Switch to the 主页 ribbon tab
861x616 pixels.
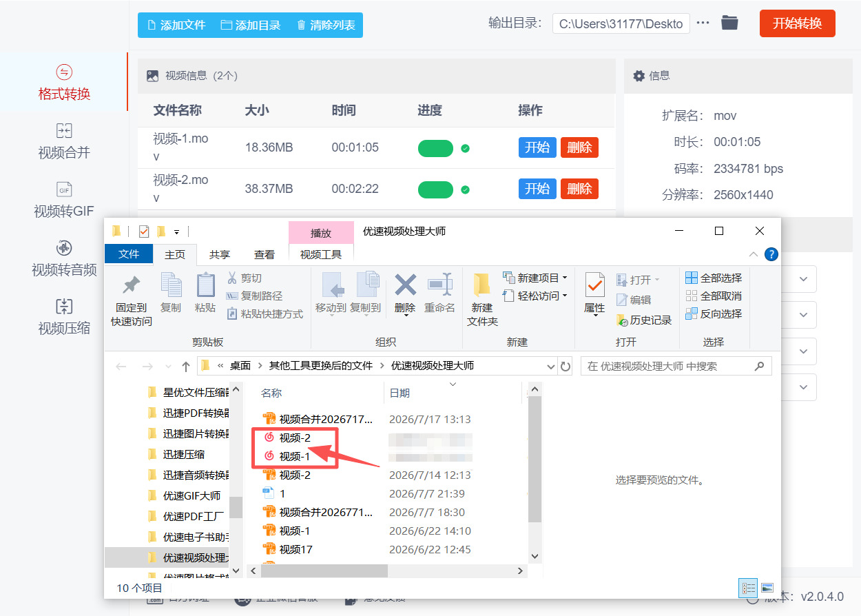point(175,254)
